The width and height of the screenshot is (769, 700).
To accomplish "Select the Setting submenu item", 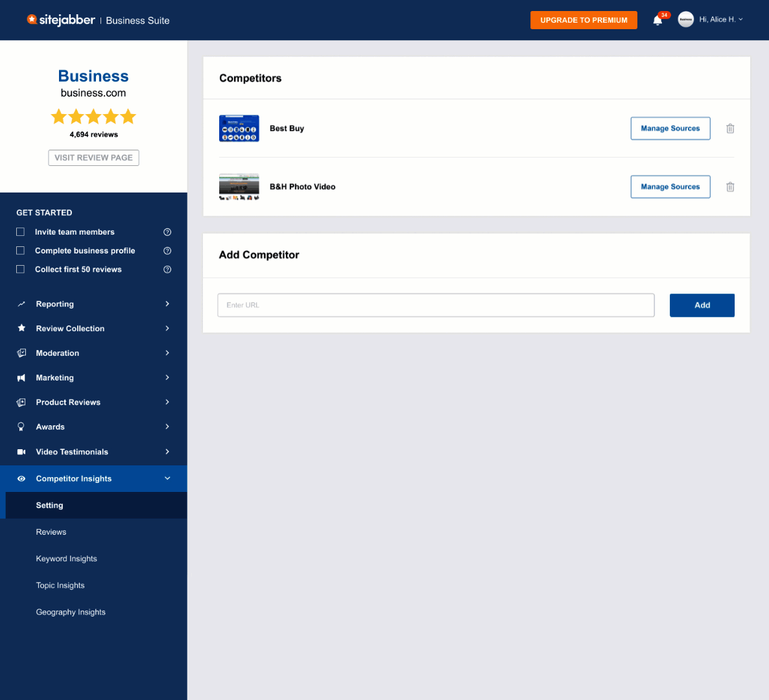I will pos(96,506).
